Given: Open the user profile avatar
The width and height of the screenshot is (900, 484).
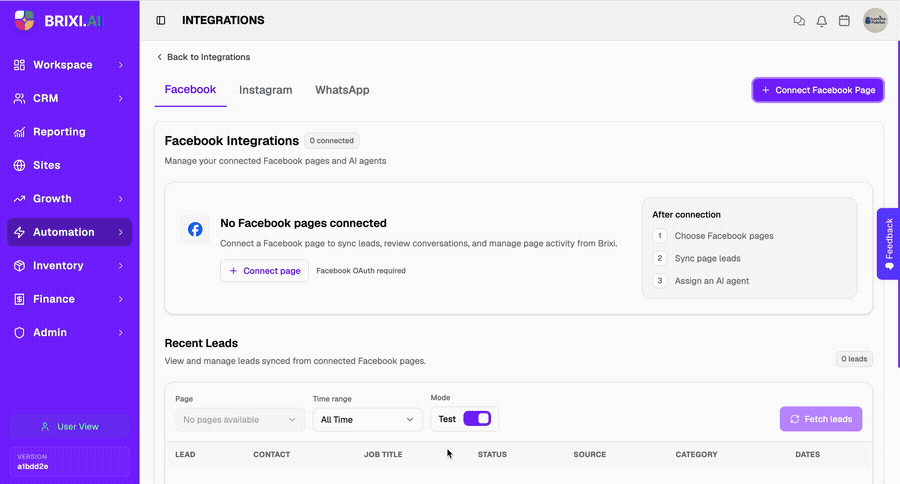Looking at the screenshot, I should coord(875,21).
